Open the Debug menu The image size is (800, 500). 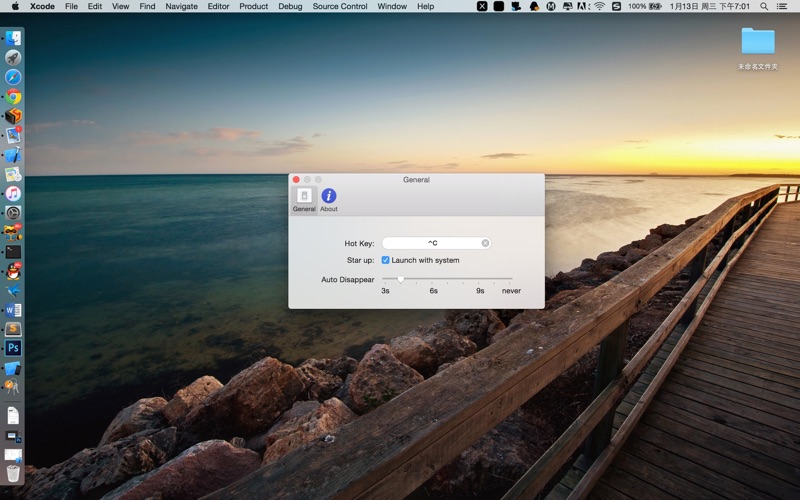(290, 6)
